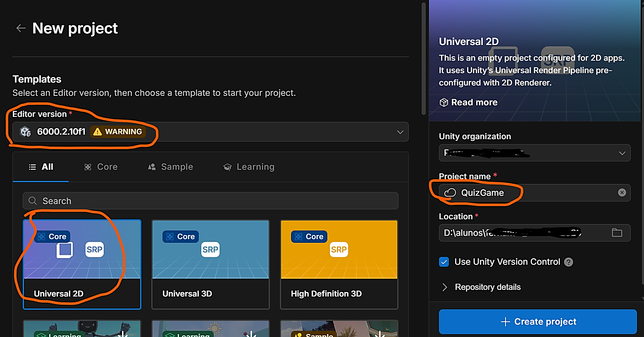Clear the project name with the X icon
This screenshot has width=644, height=337.
pyautogui.click(x=622, y=192)
